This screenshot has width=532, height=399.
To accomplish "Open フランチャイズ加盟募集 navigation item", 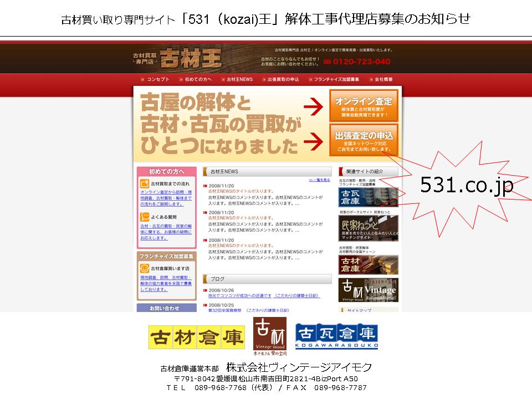I will tap(334, 79).
